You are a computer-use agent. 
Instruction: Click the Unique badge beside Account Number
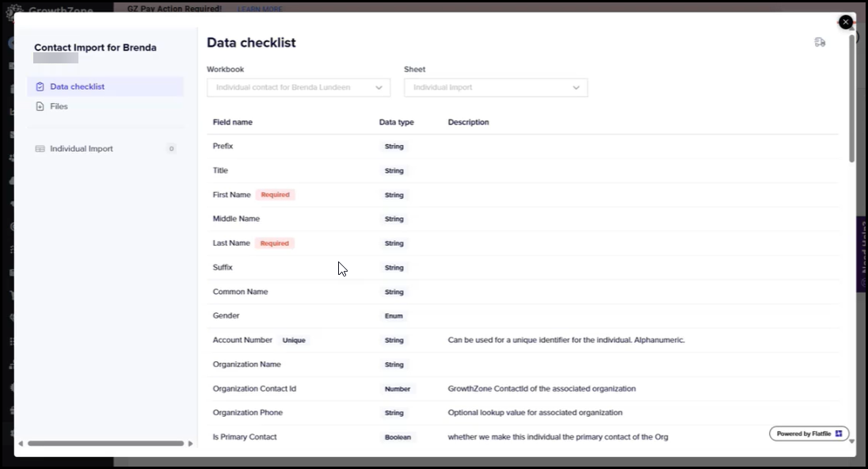coord(294,341)
